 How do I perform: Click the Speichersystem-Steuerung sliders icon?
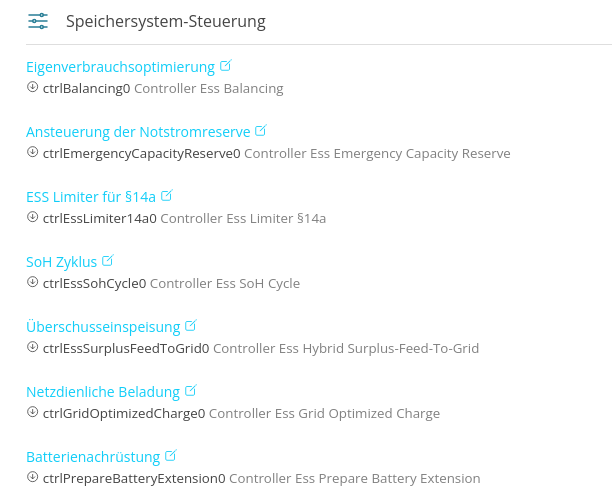tap(38, 21)
